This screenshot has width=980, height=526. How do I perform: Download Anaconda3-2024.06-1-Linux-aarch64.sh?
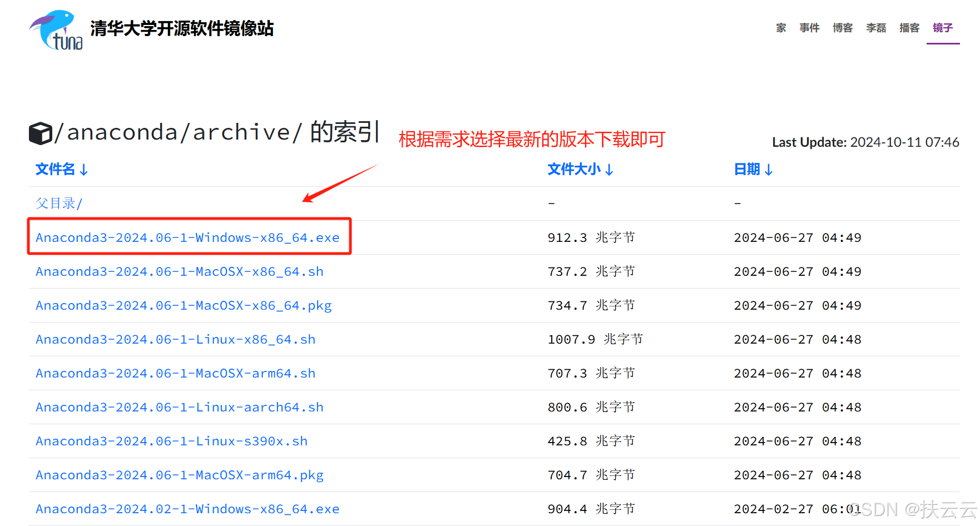(180, 408)
